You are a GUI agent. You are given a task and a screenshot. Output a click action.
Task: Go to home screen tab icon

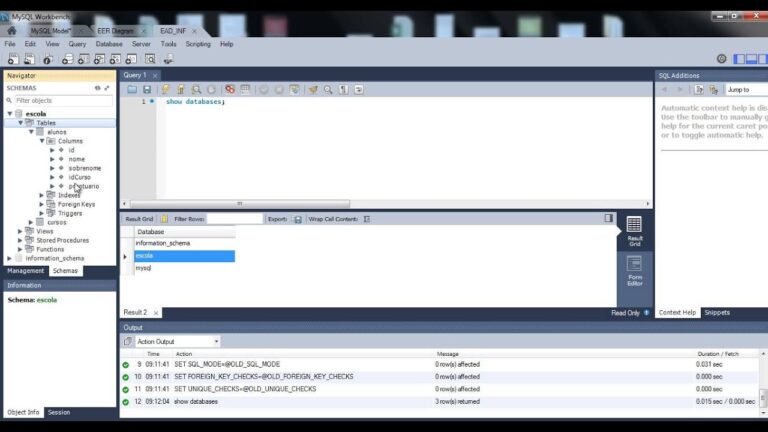click(12, 31)
